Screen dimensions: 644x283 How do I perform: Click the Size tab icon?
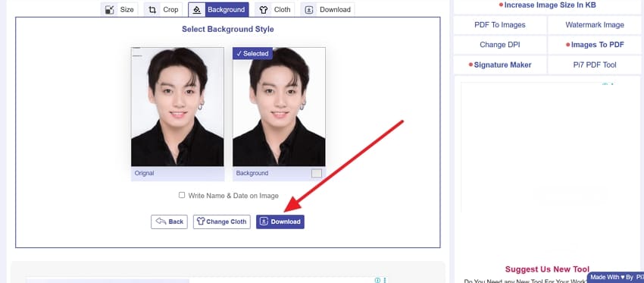[110, 10]
